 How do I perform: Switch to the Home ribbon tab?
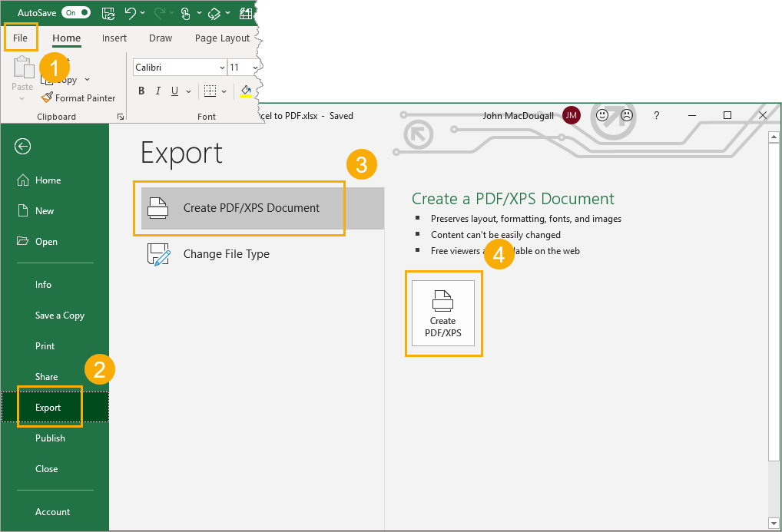point(66,38)
